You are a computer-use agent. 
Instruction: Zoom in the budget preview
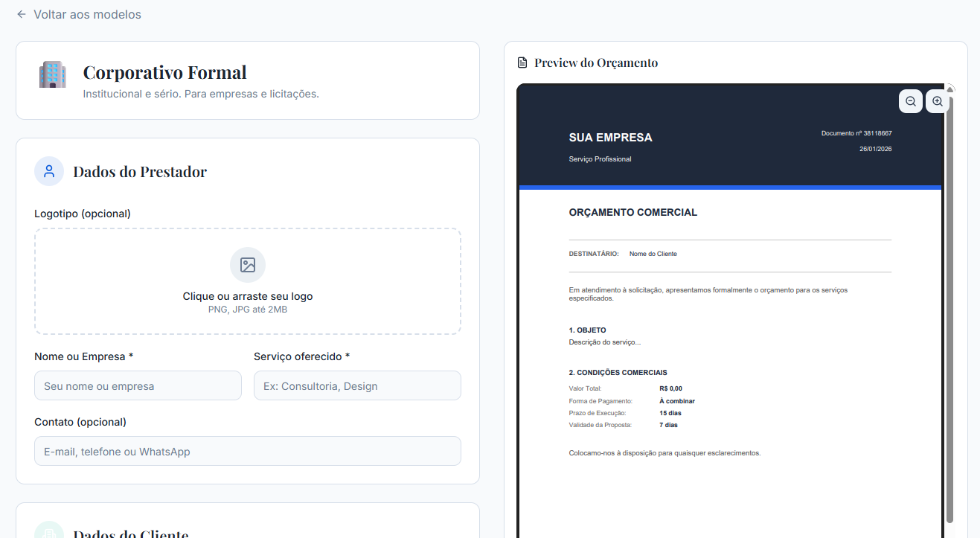coord(938,101)
